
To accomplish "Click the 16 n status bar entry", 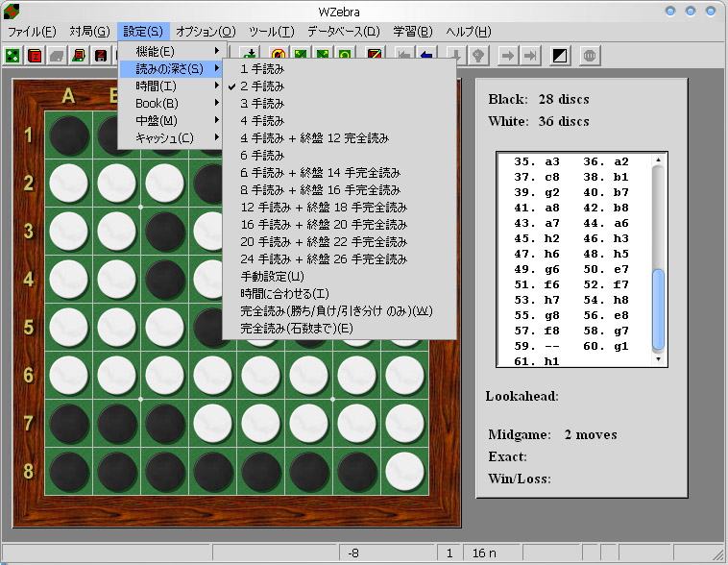I will (484, 553).
